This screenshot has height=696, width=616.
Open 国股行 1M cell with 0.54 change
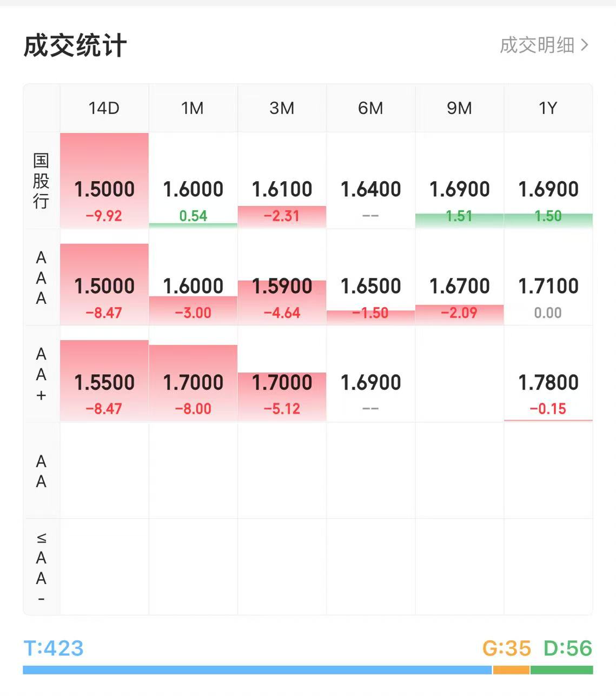(x=193, y=181)
